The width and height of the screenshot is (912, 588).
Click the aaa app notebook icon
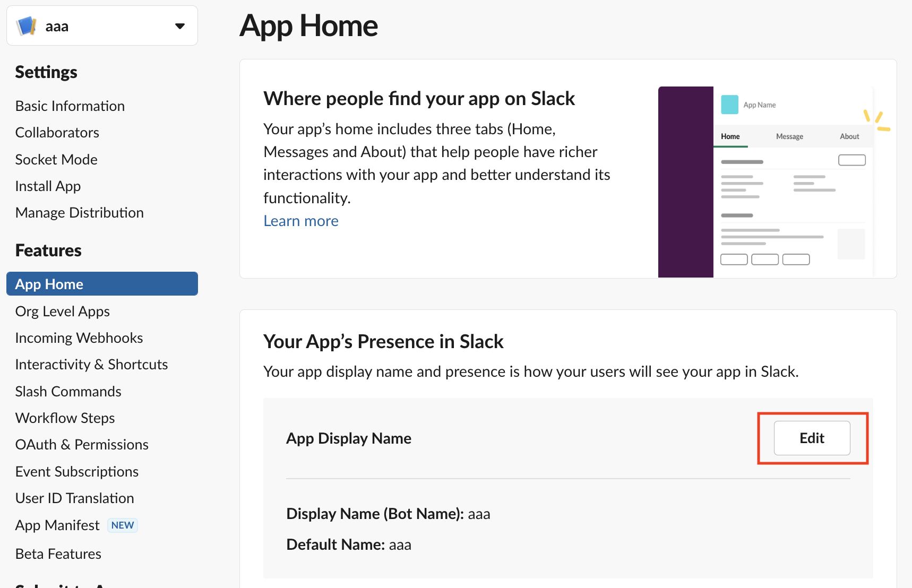pyautogui.click(x=27, y=26)
